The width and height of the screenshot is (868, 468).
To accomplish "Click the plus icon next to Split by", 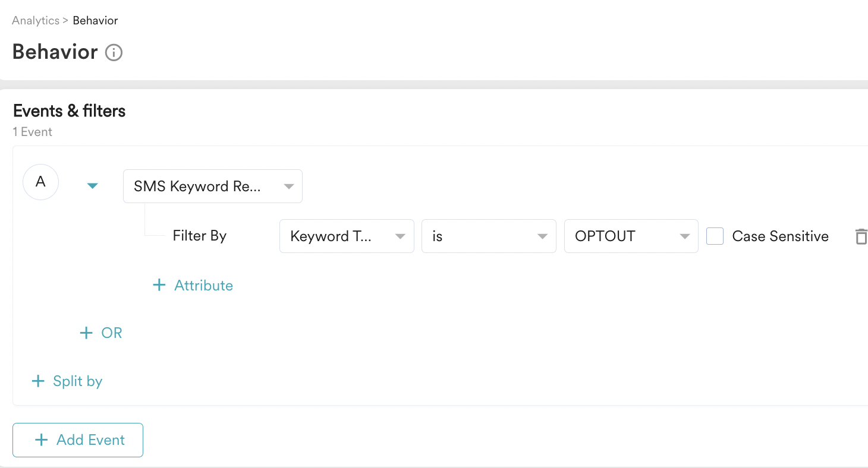I will click(38, 381).
